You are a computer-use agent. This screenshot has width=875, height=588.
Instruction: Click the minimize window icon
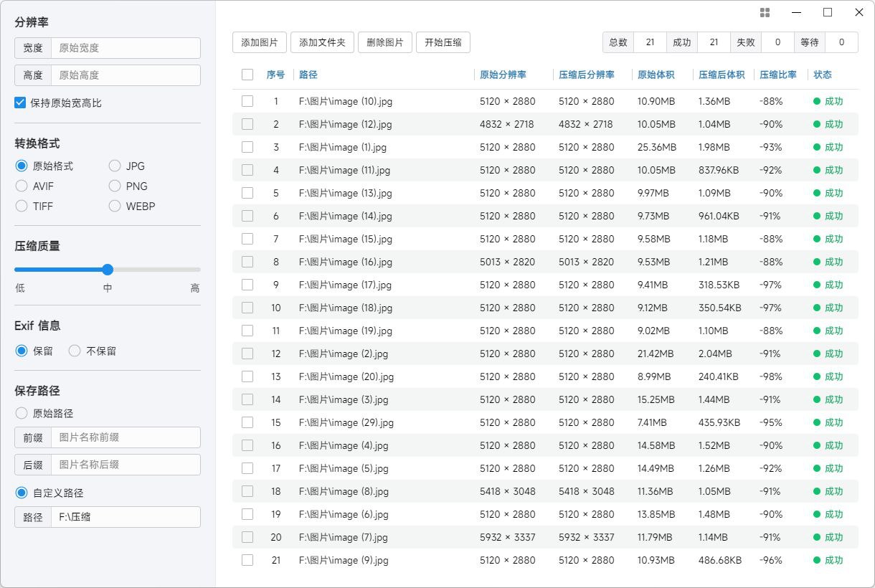796,12
